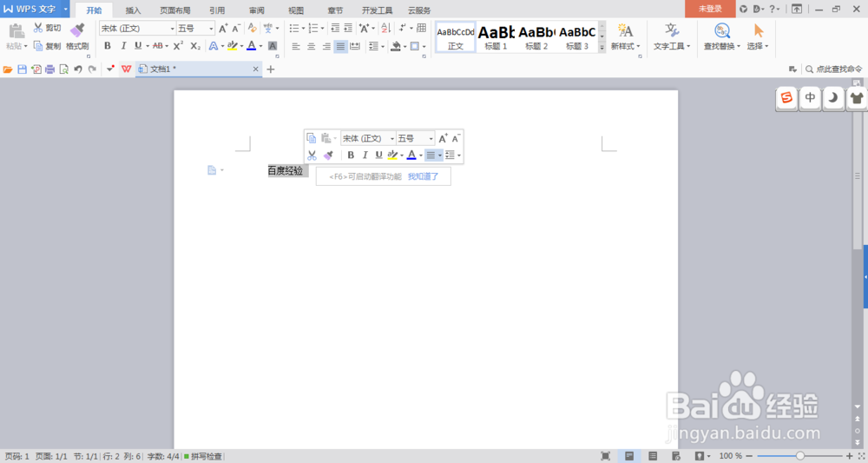The height and width of the screenshot is (463, 868).
Task: Apply superscript formatting
Action: click(178, 46)
